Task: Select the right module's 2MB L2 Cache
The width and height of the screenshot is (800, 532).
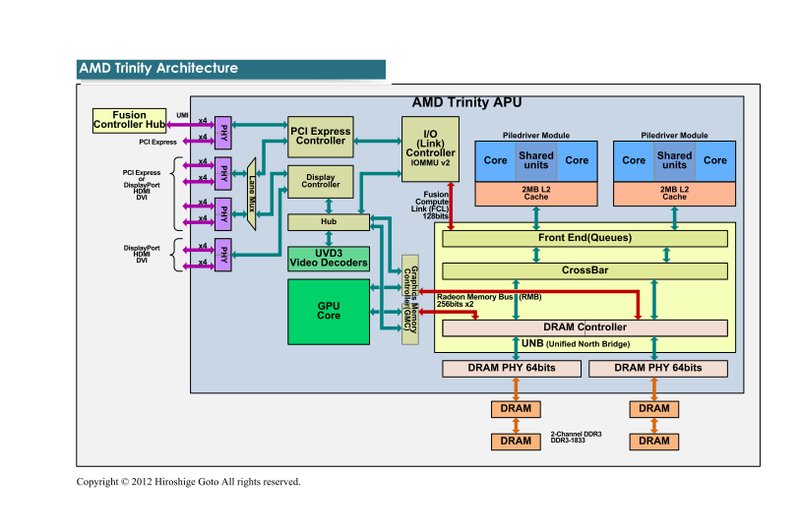Action: [x=674, y=192]
